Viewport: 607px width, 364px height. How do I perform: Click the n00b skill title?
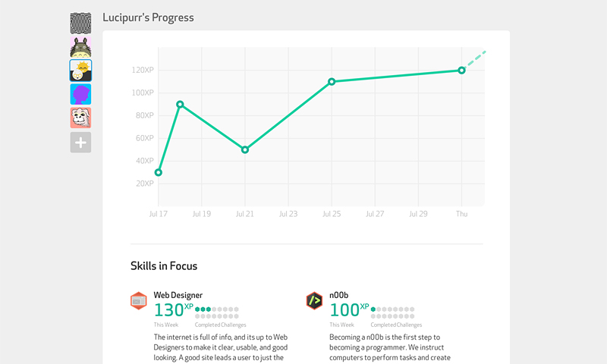tap(338, 295)
